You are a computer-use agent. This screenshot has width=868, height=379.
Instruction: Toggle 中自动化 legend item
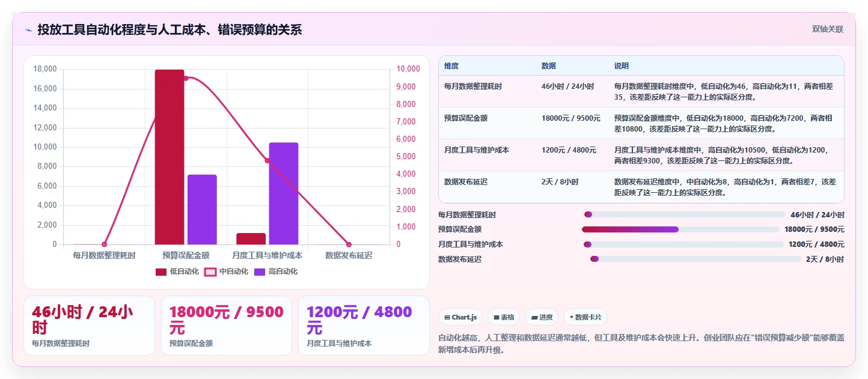[227, 271]
